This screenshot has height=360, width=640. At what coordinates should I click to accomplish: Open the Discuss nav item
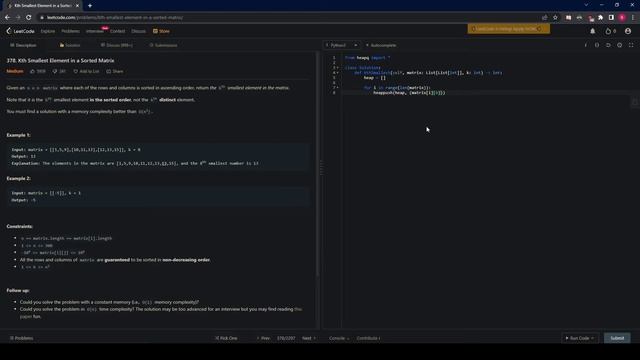138,31
